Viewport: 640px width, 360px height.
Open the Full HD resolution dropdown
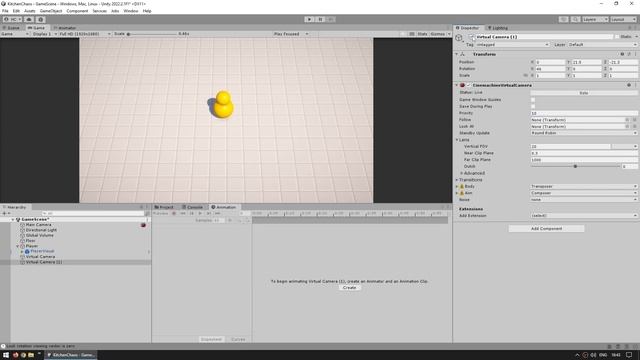(x=85, y=34)
